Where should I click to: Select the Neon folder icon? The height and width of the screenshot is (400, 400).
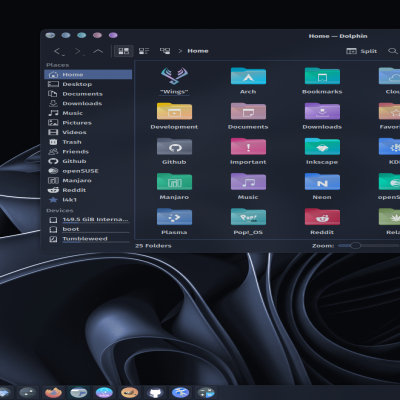[322, 182]
